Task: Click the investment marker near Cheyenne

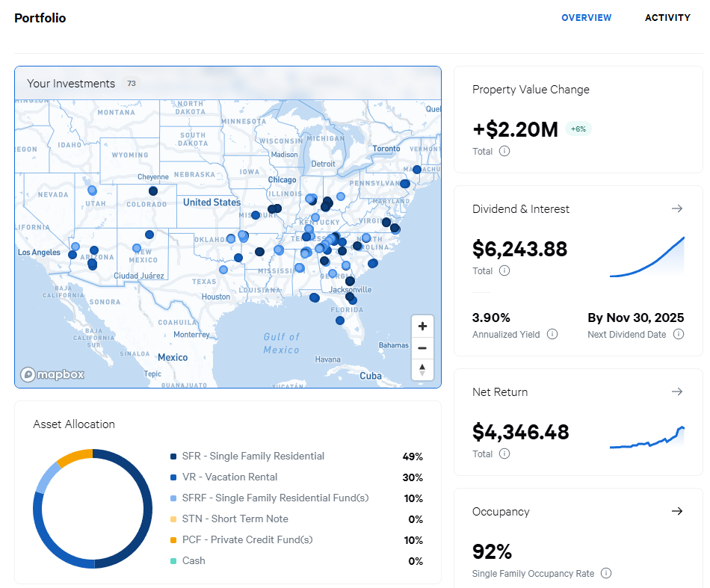Action: [153, 191]
